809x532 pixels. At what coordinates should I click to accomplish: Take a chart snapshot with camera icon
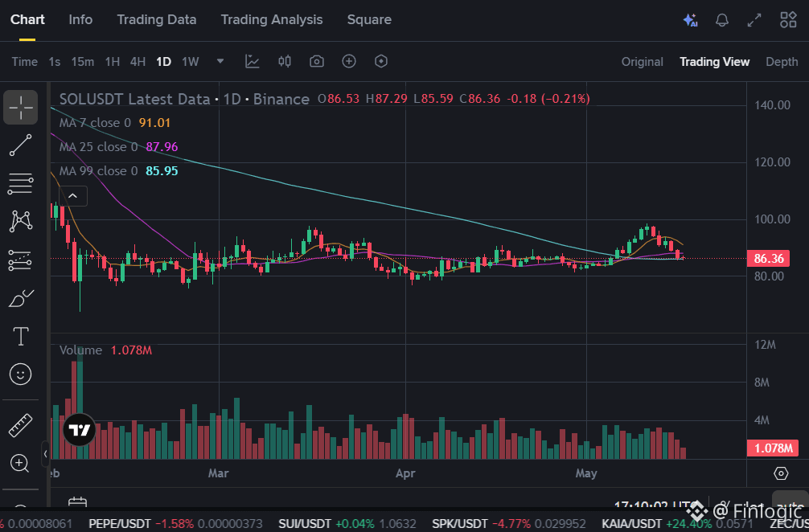tap(317, 61)
